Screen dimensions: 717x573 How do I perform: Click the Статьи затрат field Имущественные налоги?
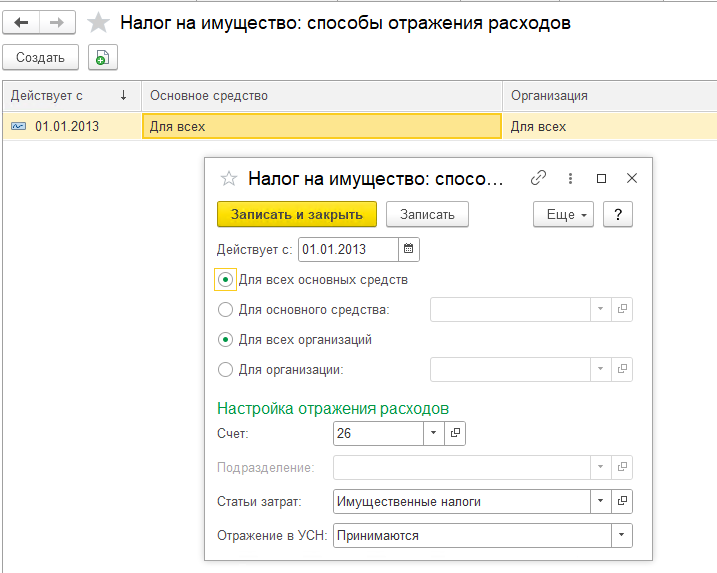click(x=462, y=501)
